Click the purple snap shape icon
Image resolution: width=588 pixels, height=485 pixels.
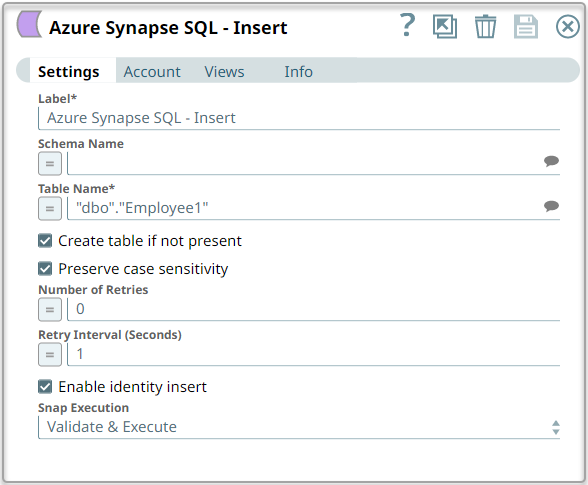tap(29, 24)
